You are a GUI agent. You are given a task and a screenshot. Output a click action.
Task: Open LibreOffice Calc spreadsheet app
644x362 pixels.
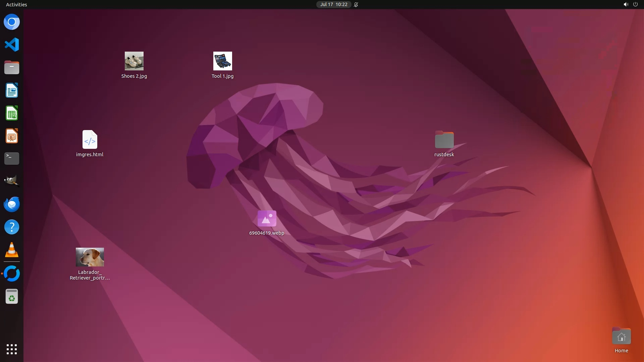pos(12,113)
